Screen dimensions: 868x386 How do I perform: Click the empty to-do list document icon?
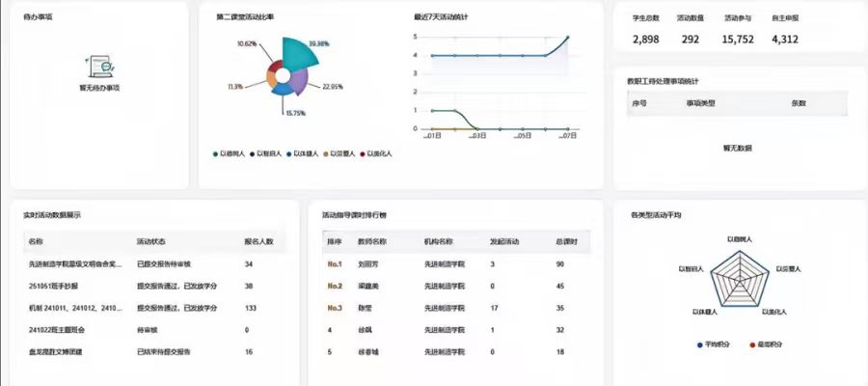coord(98,67)
